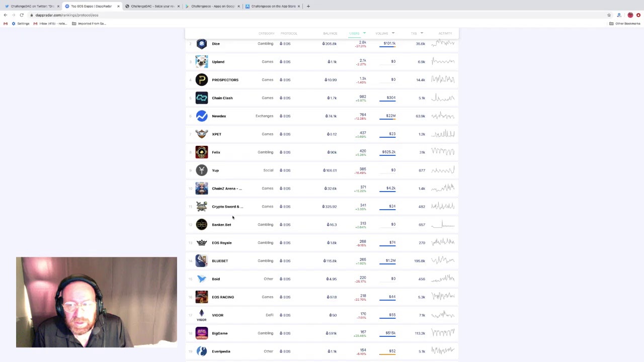644x362 pixels.
Task: Open the Upland dapp link
Action: [x=218, y=62]
